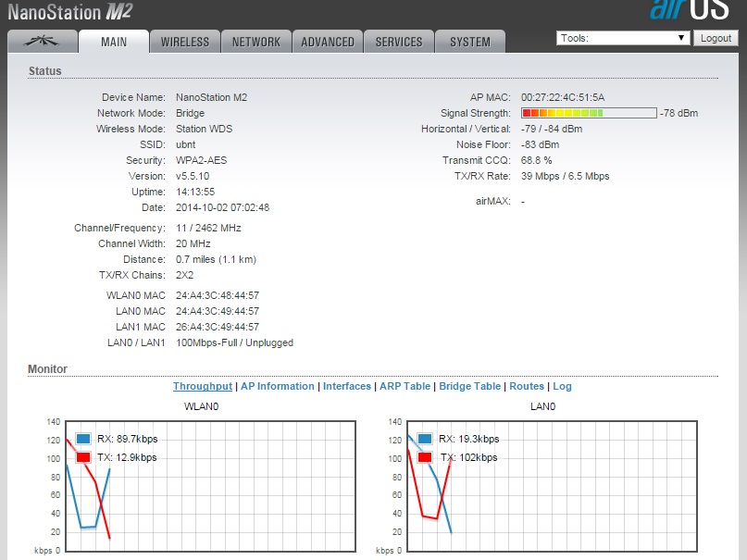This screenshot has height=560, width=747.
Task: Open the Ubiquiti logo tab
Action: pos(43,42)
